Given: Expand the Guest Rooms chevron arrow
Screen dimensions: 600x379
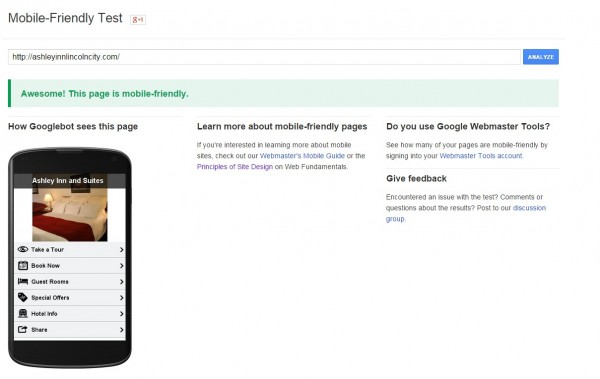Looking at the screenshot, I should [x=121, y=282].
